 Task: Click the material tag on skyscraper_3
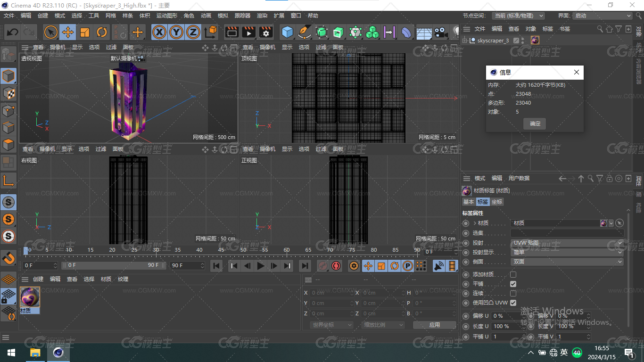(x=535, y=41)
